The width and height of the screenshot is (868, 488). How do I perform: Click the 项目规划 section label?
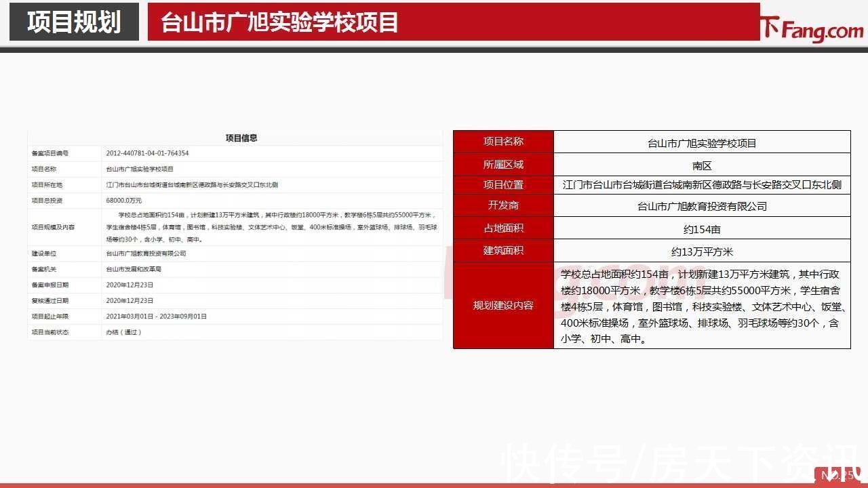74,22
